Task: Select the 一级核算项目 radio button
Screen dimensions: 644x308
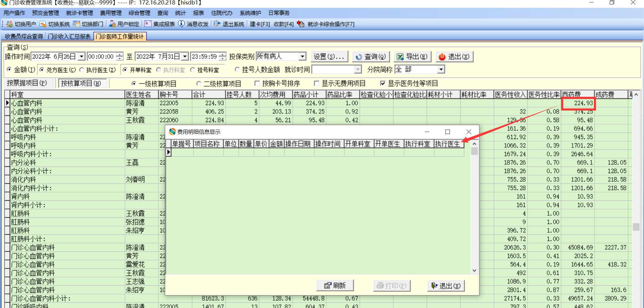Action: 134,84
